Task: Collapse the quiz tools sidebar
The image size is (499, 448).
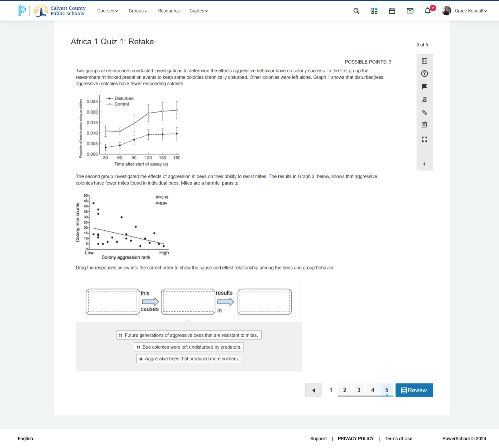Action: tap(425, 164)
